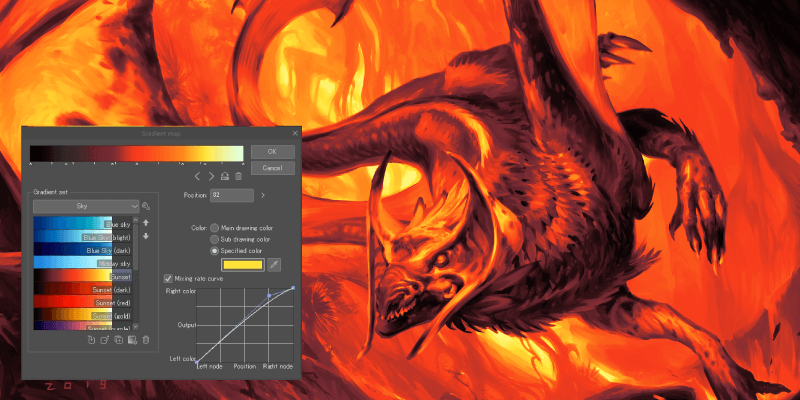Expand the Position value slider arrow
The image size is (800, 400).
pos(263,195)
